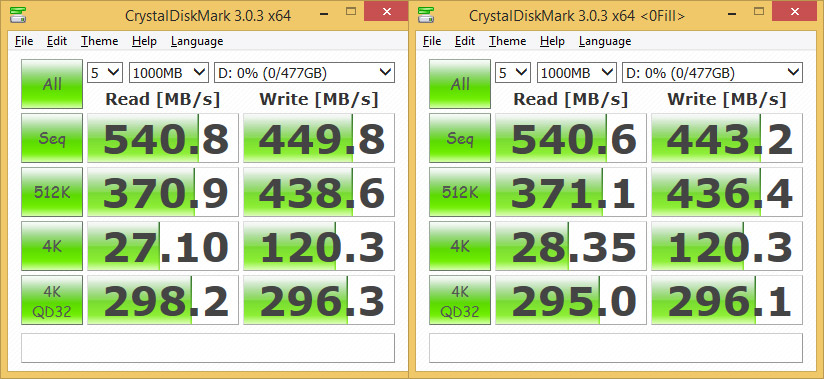The height and width of the screenshot is (379, 824).
Task: Click Read [MB/s] header in left window
Action: (x=163, y=99)
